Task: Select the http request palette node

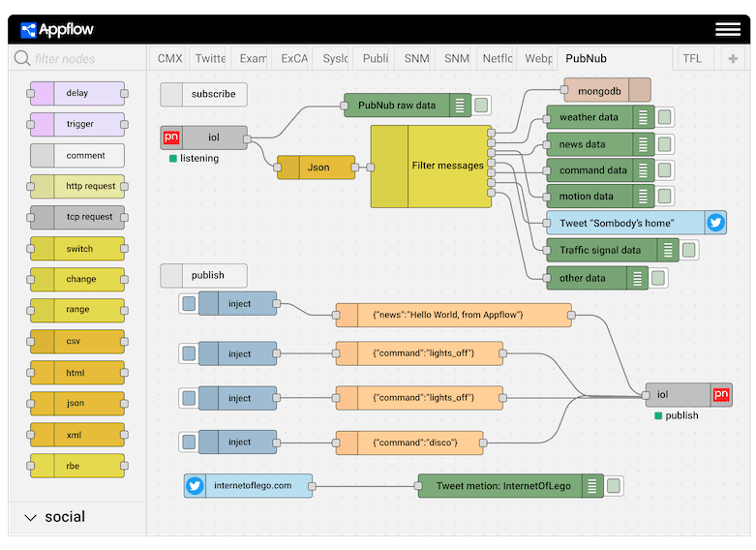Action: tap(77, 186)
